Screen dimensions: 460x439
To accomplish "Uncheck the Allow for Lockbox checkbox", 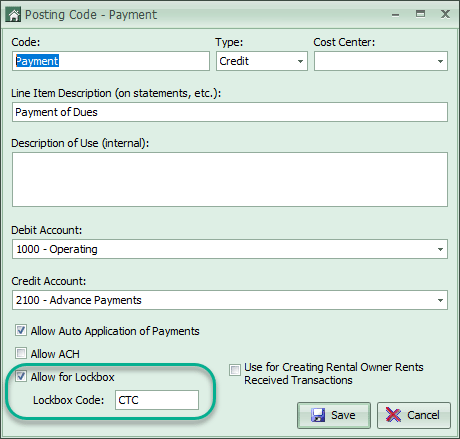I will point(21,376).
